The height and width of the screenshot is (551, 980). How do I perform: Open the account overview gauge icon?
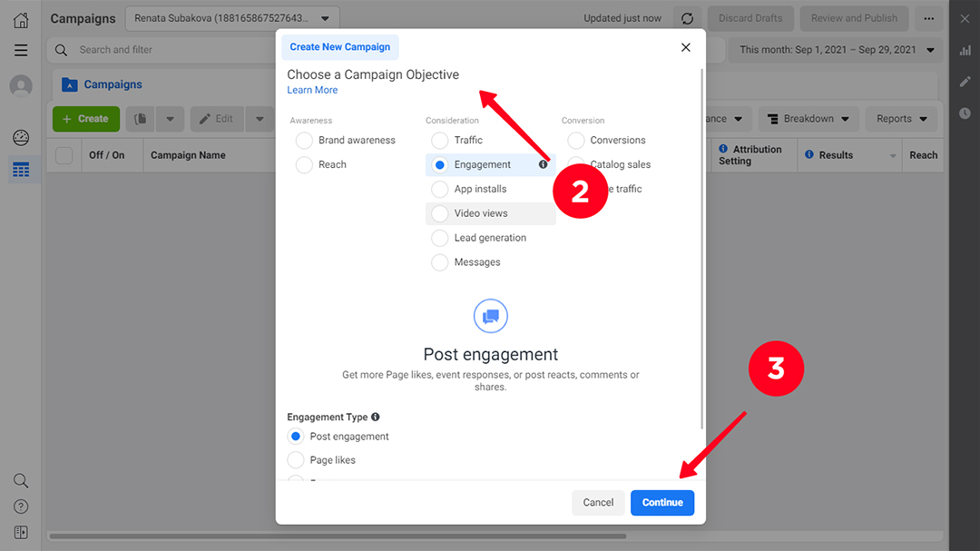[21, 138]
